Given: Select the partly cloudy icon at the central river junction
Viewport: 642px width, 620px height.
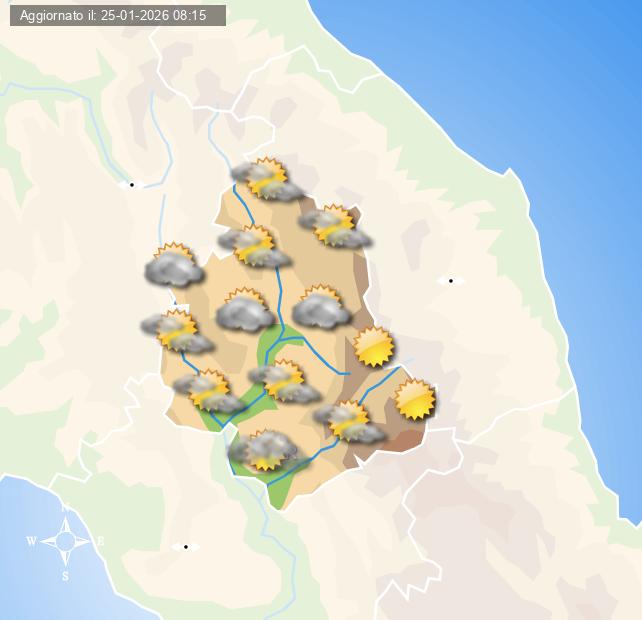Looking at the screenshot, I should tap(285, 381).
